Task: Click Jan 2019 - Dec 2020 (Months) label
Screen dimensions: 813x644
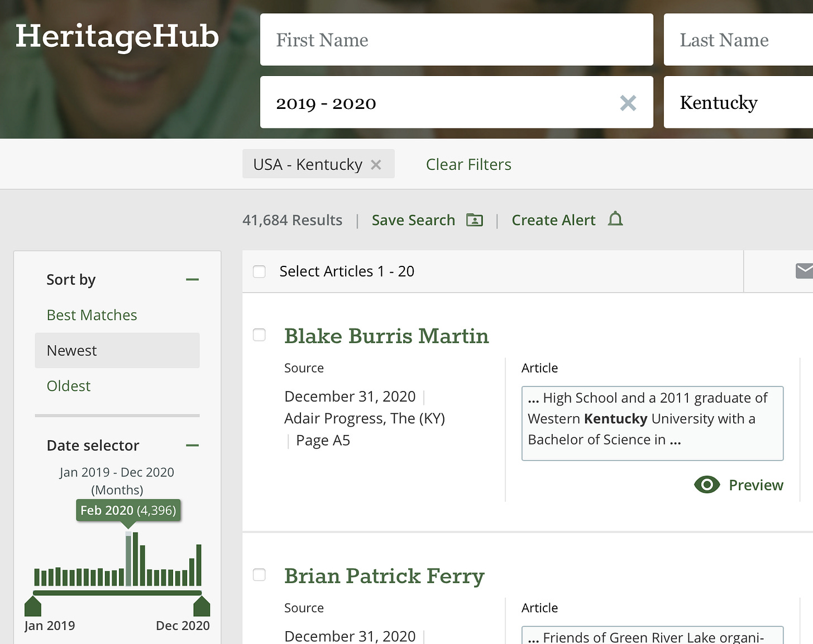Action: coord(117,481)
